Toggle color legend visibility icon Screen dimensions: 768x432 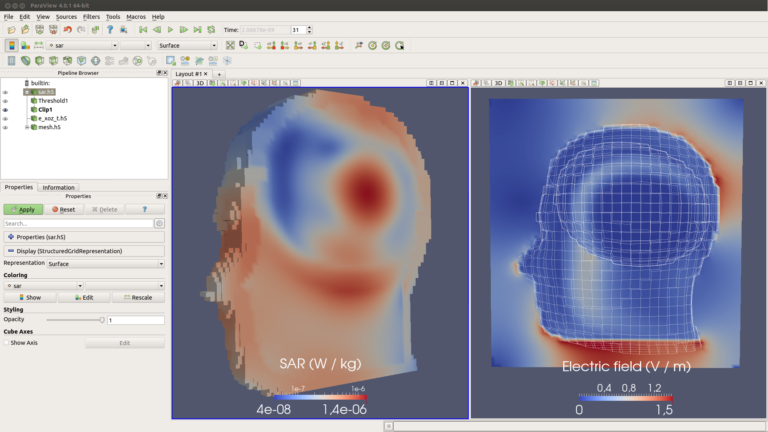click(10, 45)
